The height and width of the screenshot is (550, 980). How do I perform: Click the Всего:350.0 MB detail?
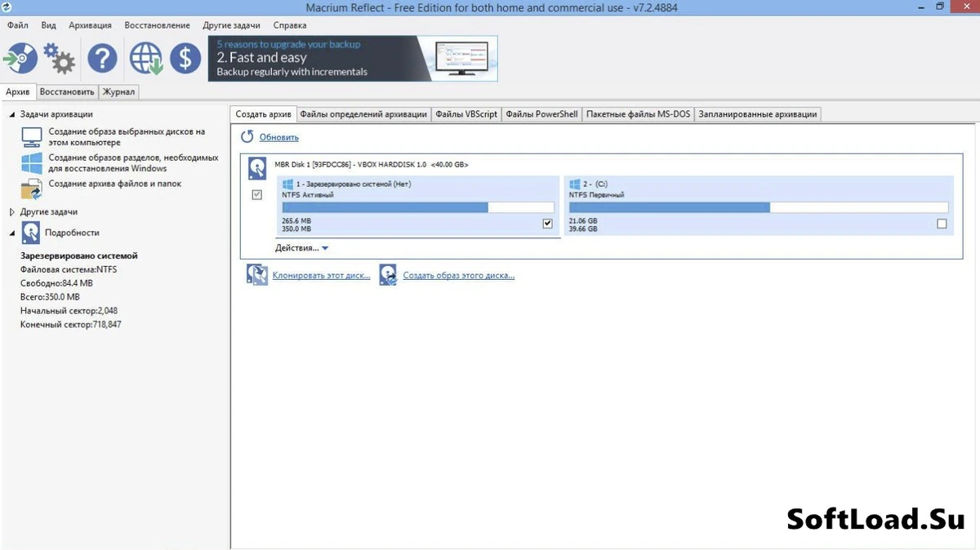coord(50,297)
